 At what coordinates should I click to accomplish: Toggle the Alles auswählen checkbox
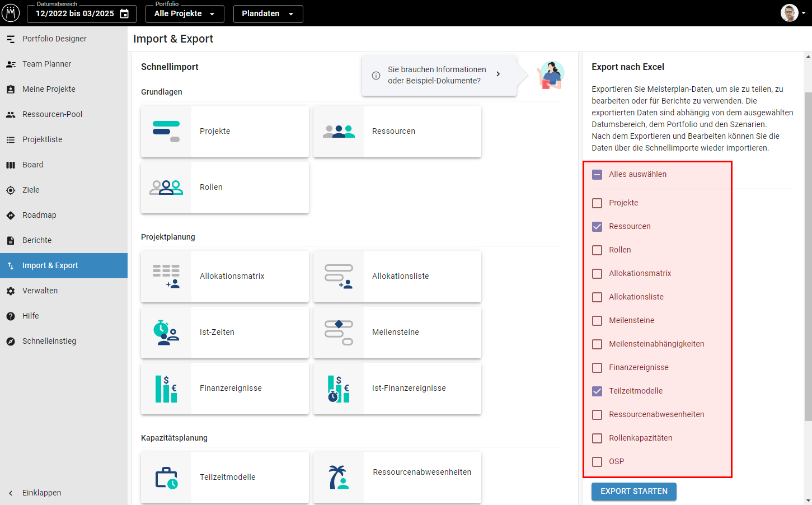click(597, 175)
